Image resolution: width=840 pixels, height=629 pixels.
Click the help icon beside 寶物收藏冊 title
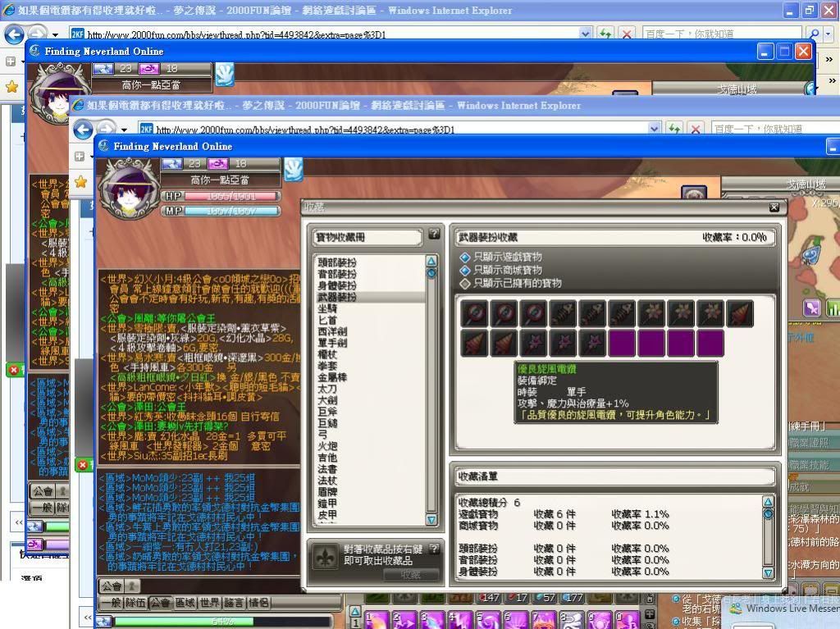(x=434, y=235)
